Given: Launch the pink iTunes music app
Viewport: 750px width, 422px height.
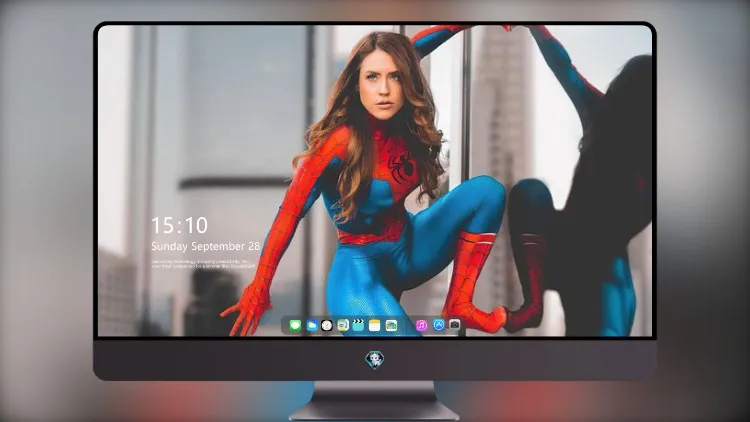Looking at the screenshot, I should tap(421, 325).
